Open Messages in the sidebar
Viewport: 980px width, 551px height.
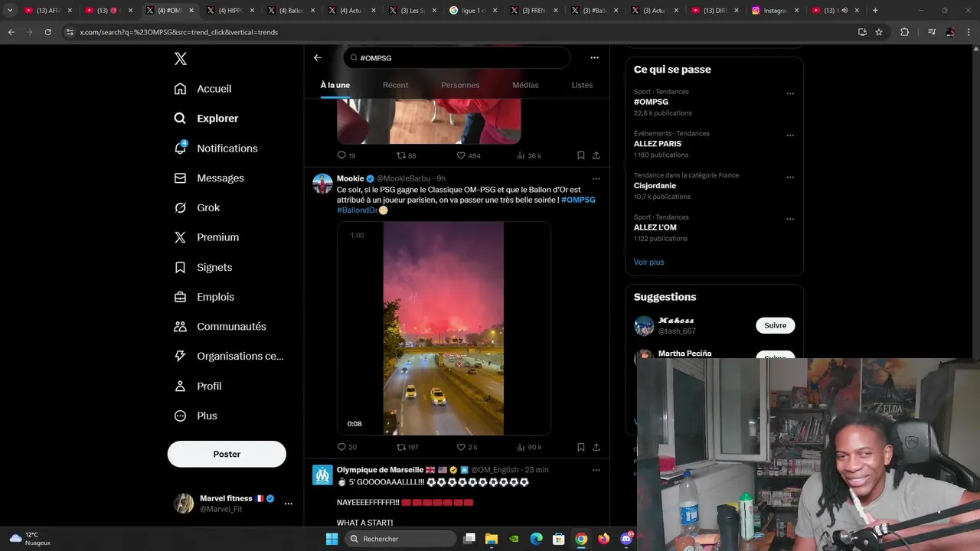pos(209,178)
